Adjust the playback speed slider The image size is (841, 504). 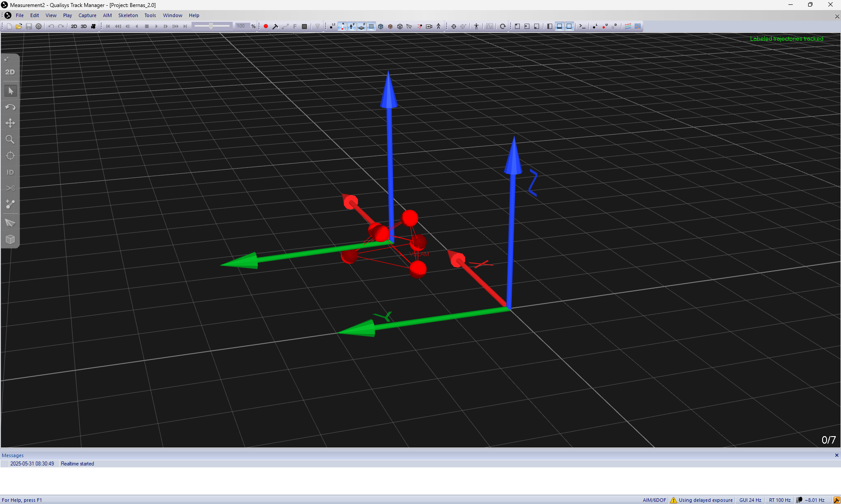point(212,26)
